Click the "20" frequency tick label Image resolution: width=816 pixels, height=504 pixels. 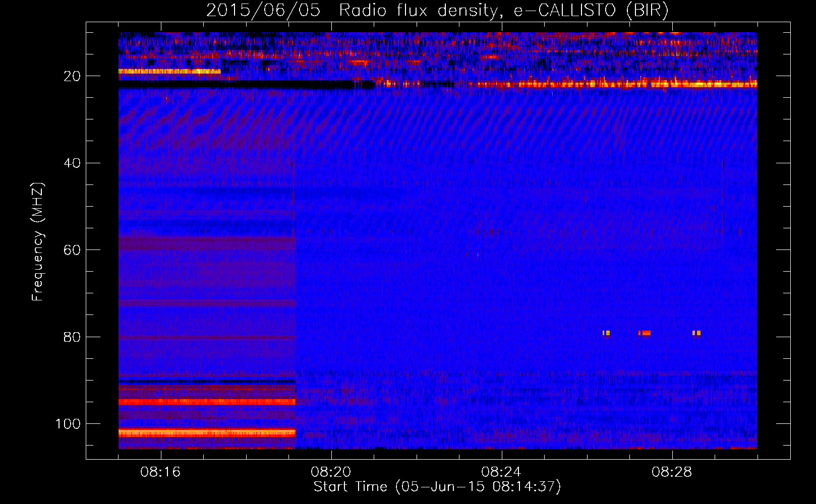72,76
